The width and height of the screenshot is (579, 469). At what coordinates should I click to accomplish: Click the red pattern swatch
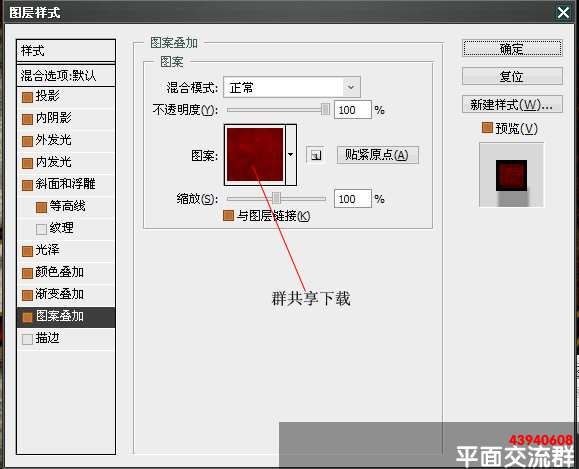255,154
